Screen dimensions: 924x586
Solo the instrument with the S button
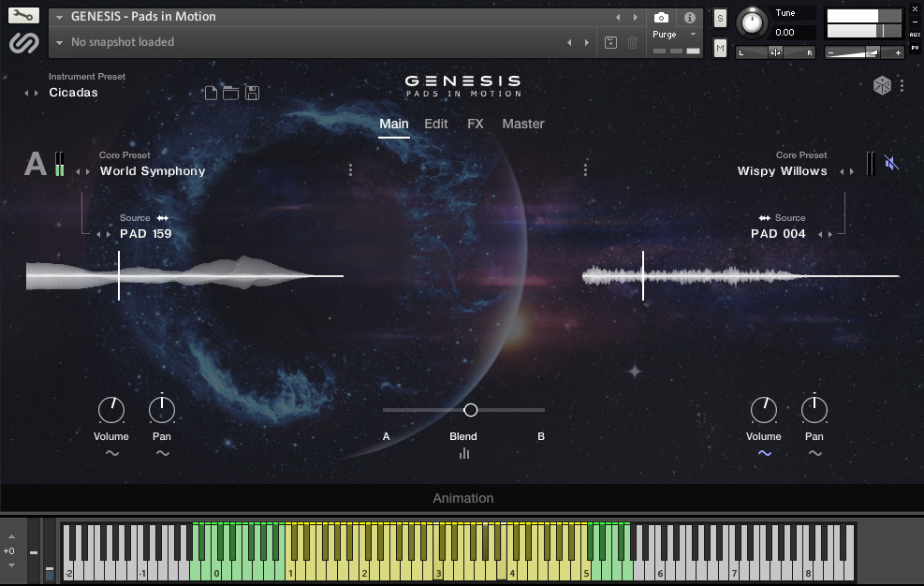[718, 18]
